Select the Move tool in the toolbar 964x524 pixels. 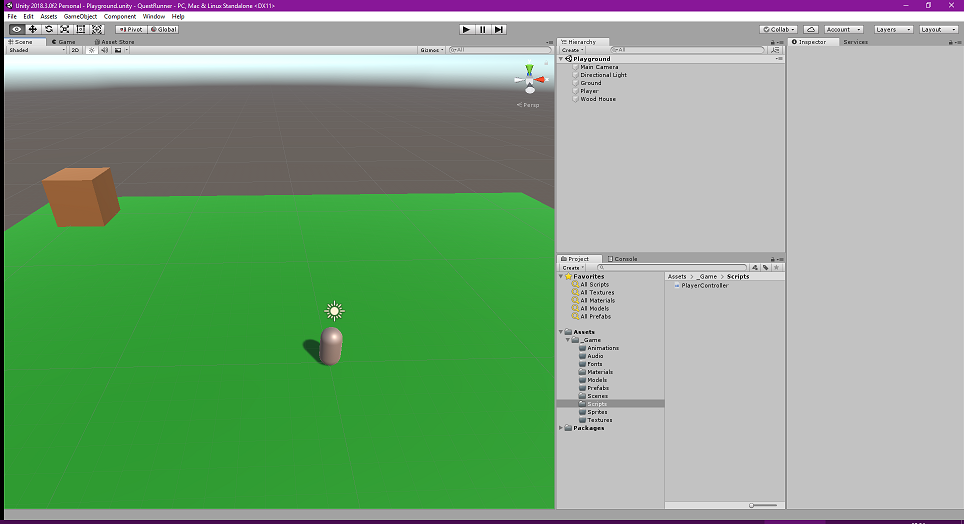coord(33,29)
